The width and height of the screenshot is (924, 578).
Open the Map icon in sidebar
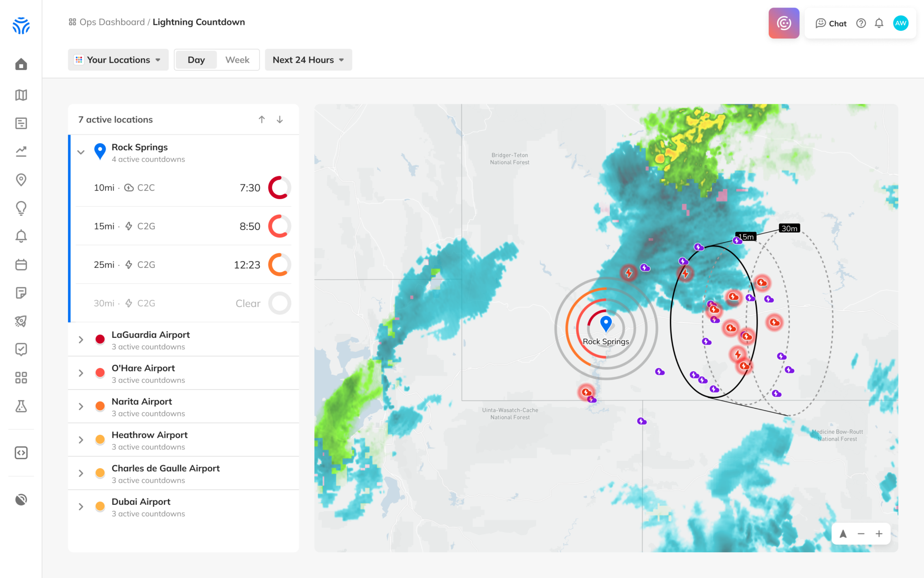(21, 95)
